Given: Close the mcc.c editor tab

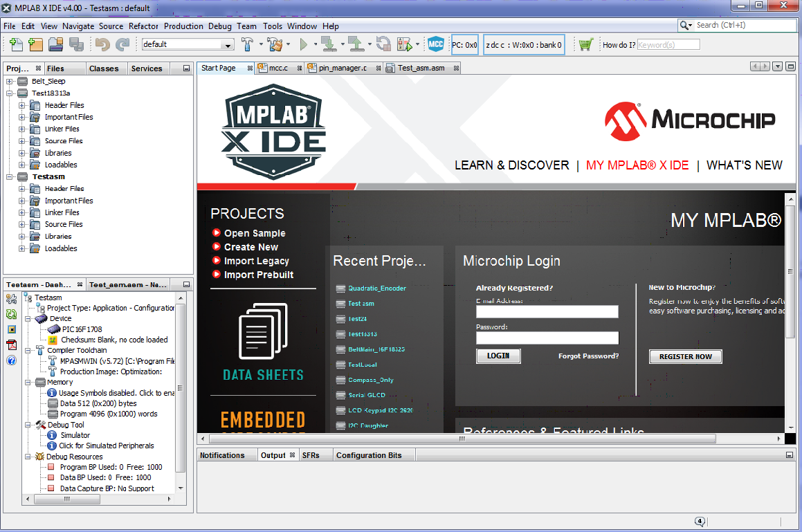Looking at the screenshot, I should 300,68.
